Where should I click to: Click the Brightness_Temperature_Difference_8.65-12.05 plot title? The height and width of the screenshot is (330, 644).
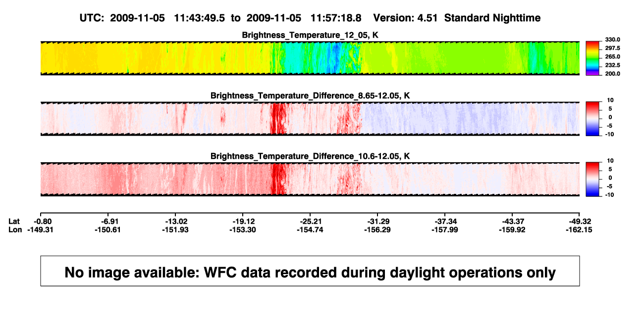tap(310, 95)
